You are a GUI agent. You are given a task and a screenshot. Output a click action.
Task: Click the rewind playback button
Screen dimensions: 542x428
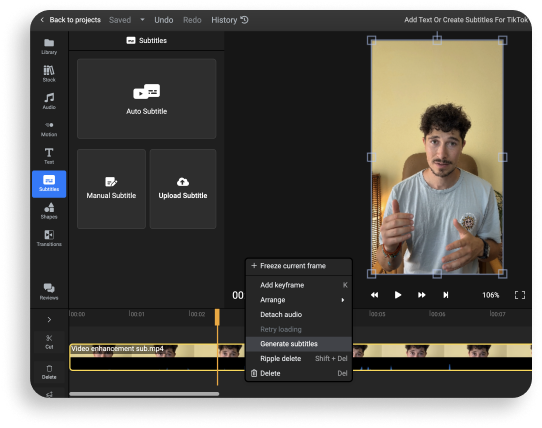coord(374,295)
